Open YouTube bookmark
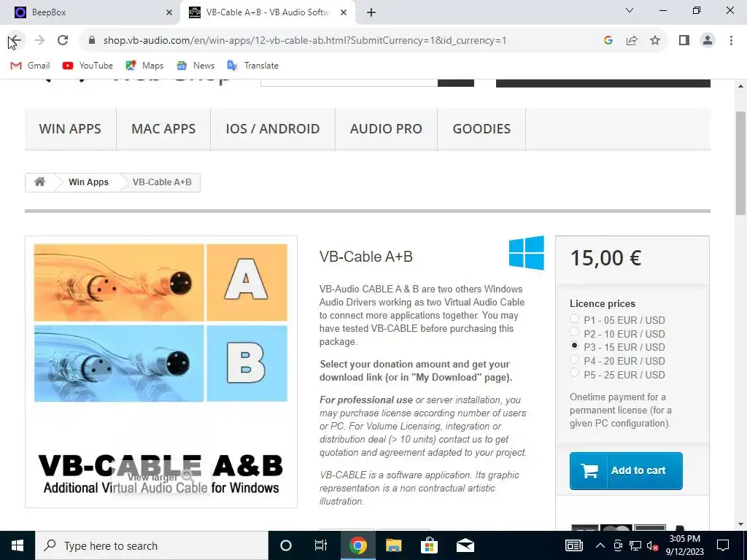747x560 pixels. (x=88, y=65)
